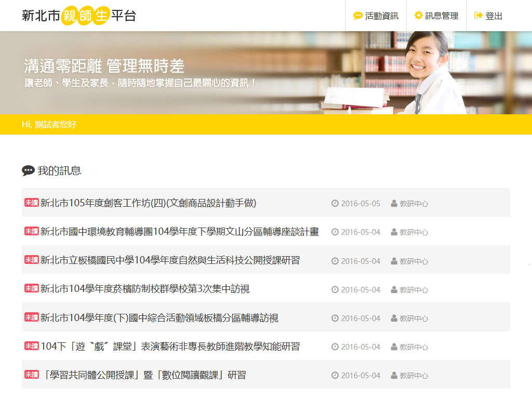Click the person icon on 學習共同體 row
The width and height of the screenshot is (532, 399).
pyautogui.click(x=394, y=375)
